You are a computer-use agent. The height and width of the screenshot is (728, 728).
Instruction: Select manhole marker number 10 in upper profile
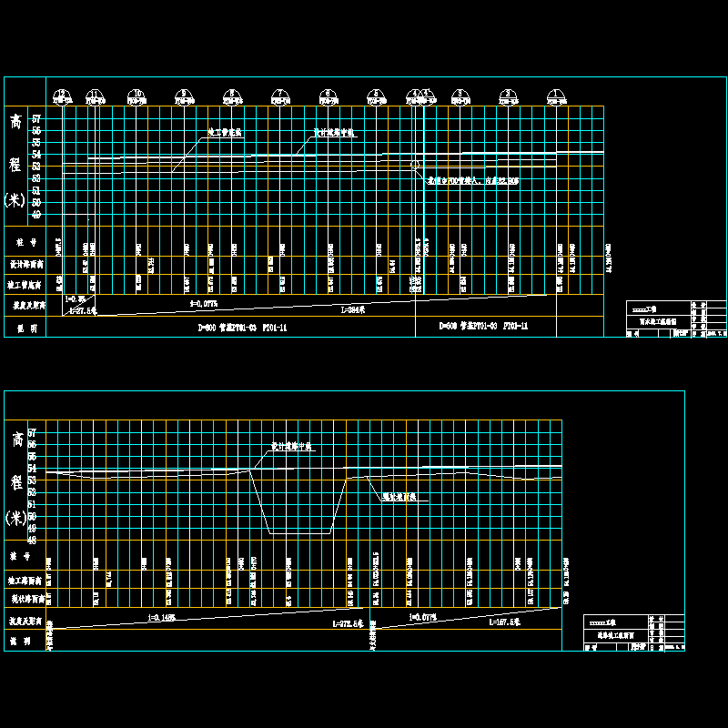tap(136, 94)
